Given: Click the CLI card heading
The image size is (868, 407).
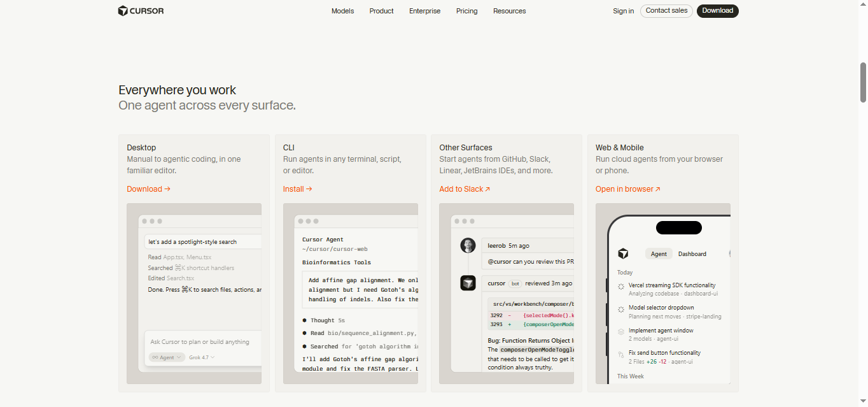Looking at the screenshot, I should point(289,147).
